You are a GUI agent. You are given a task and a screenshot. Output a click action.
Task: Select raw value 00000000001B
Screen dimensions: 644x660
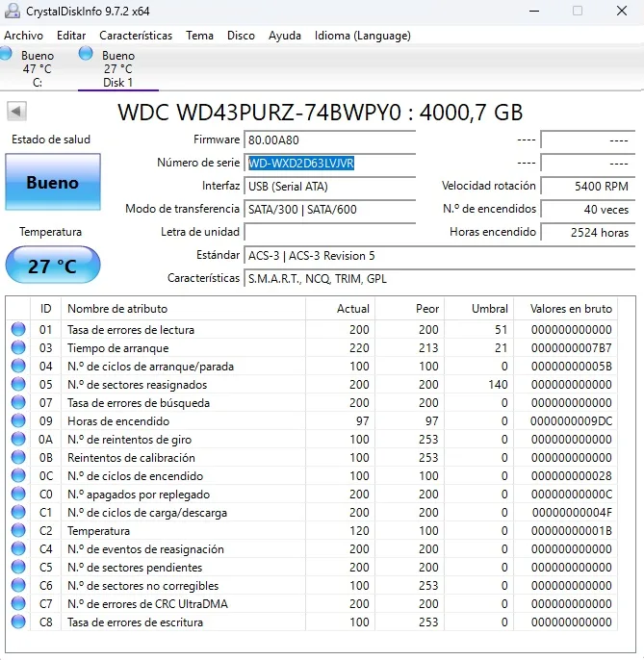(571, 531)
